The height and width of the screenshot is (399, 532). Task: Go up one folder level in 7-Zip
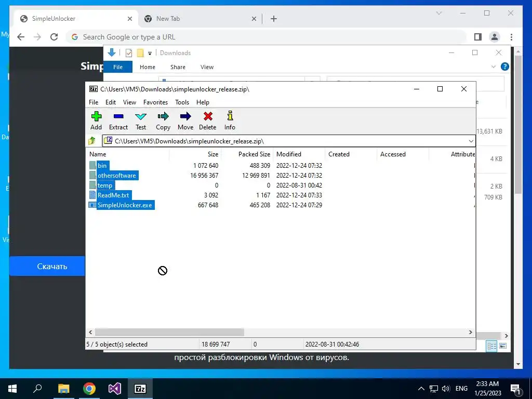click(x=92, y=140)
